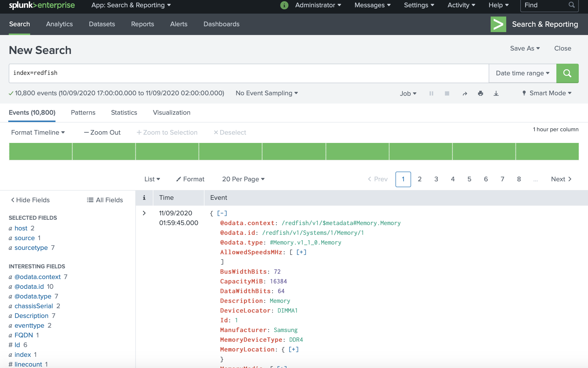588x368 pixels.
Task: Print the search results
Action: click(480, 93)
